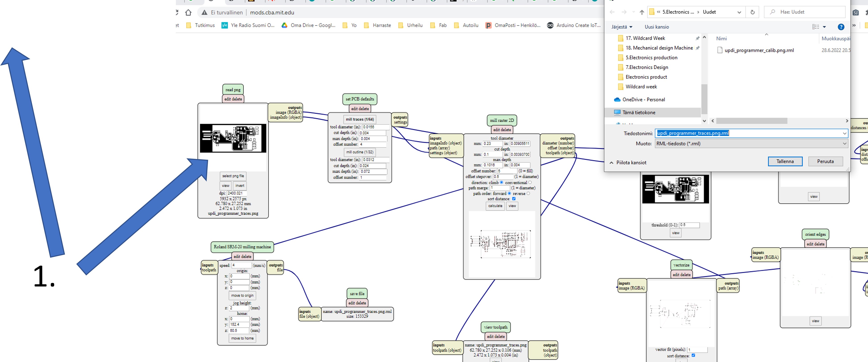This screenshot has height=362, width=868.
Task: Open the Tutkimus bookmark folder
Action: 200,25
